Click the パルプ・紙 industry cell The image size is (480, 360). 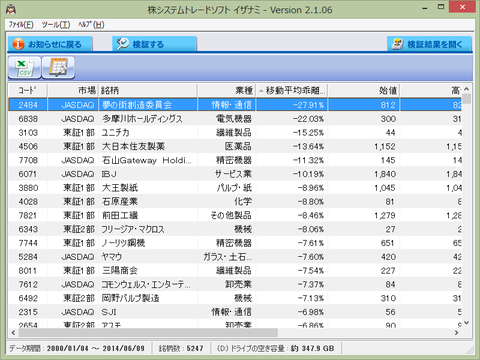234,188
